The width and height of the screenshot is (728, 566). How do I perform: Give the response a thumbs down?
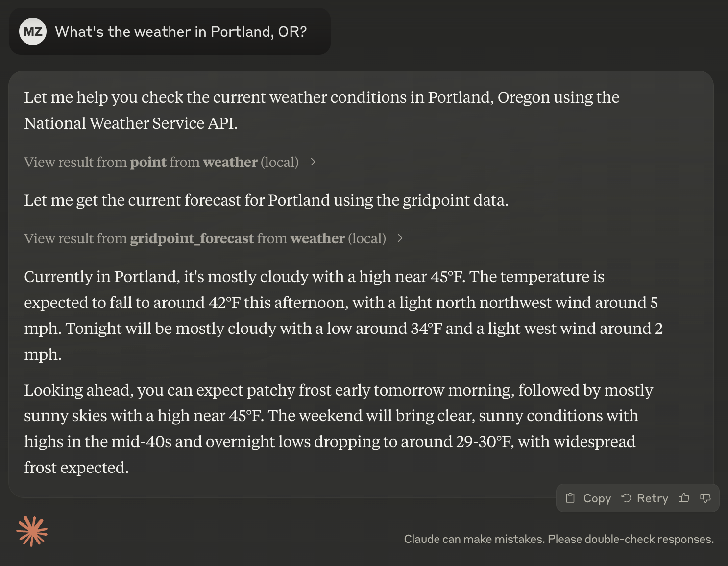coord(705,498)
